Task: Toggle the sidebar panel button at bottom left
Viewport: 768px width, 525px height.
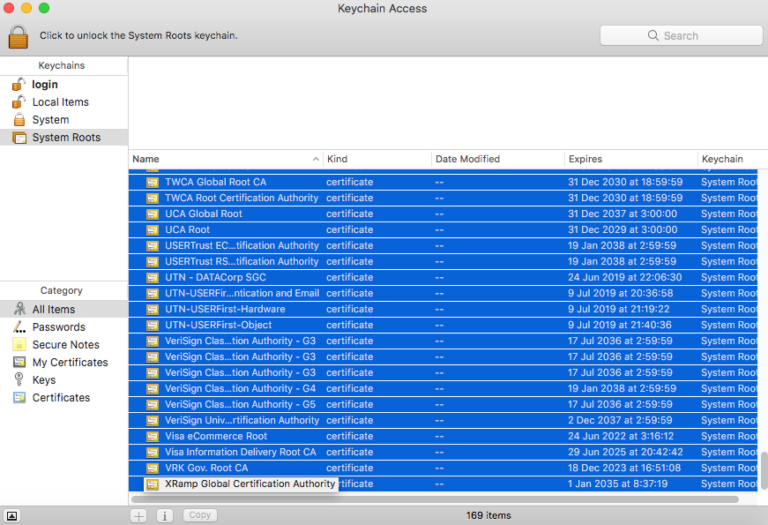Action: tap(12, 515)
